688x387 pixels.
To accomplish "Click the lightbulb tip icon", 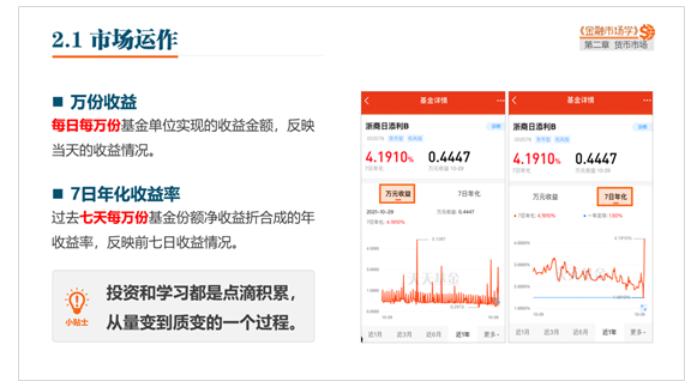I will tap(77, 301).
